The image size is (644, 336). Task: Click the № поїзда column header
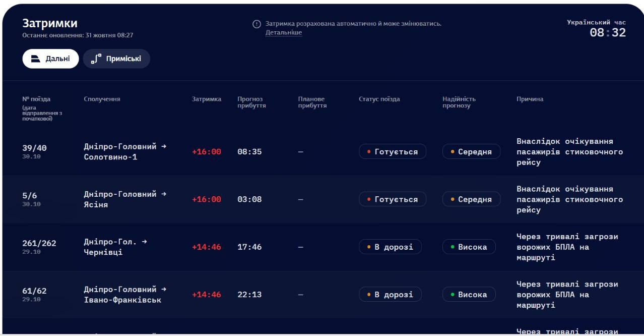(36, 99)
